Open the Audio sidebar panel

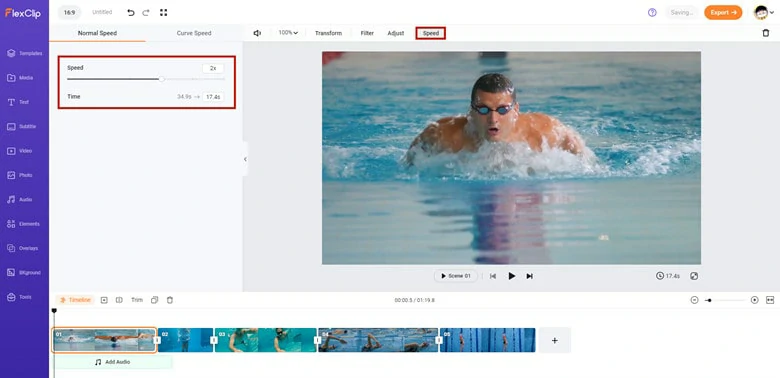(19, 199)
